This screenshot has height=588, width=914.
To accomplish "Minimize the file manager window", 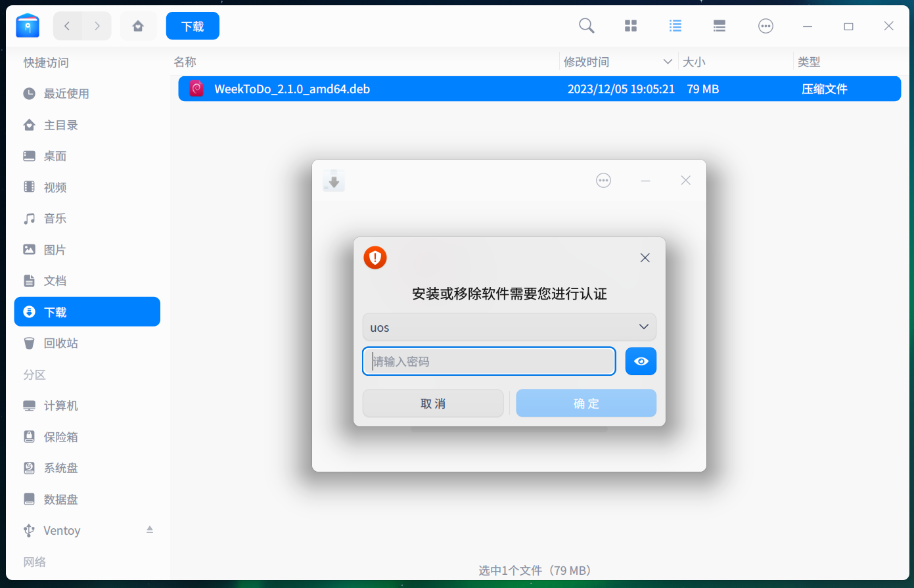I will coord(808,26).
